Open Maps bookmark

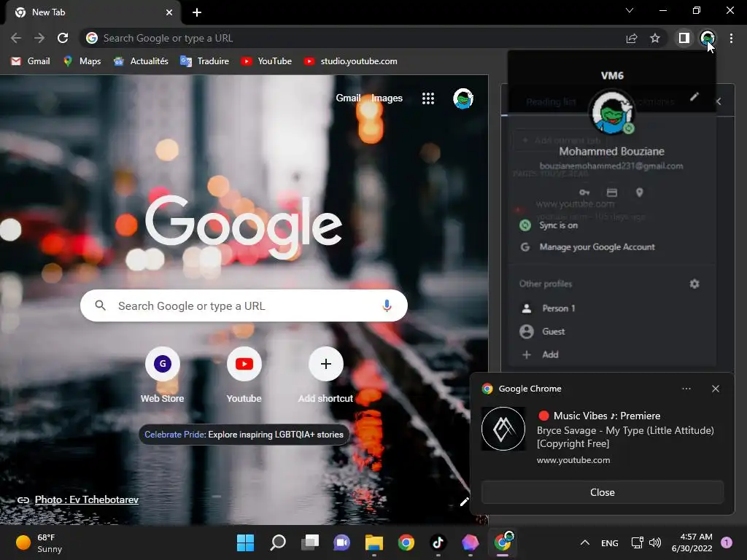pos(82,61)
